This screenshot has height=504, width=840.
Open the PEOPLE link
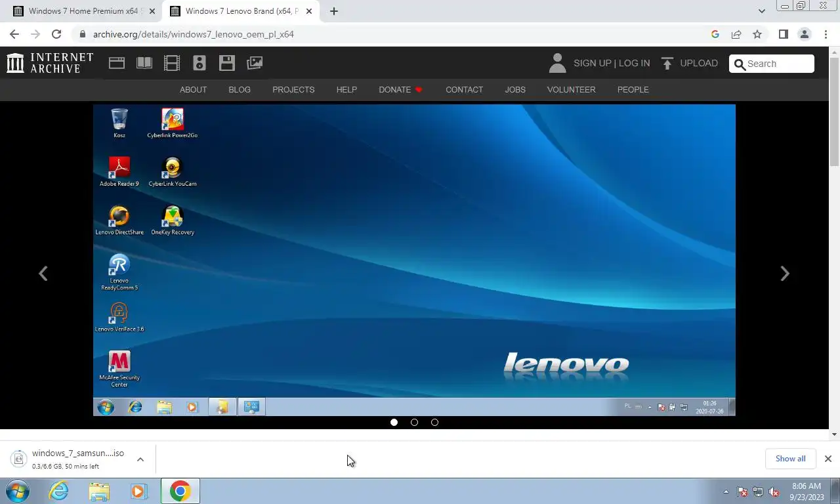(633, 90)
